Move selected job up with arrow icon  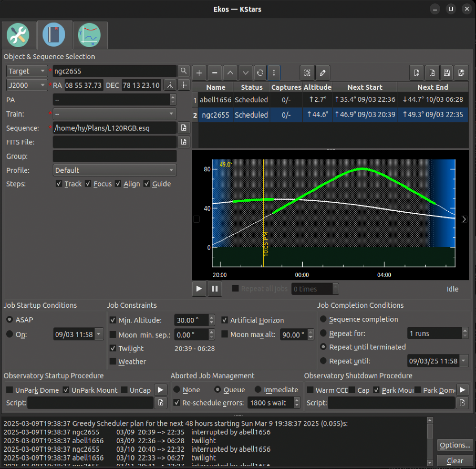230,73
